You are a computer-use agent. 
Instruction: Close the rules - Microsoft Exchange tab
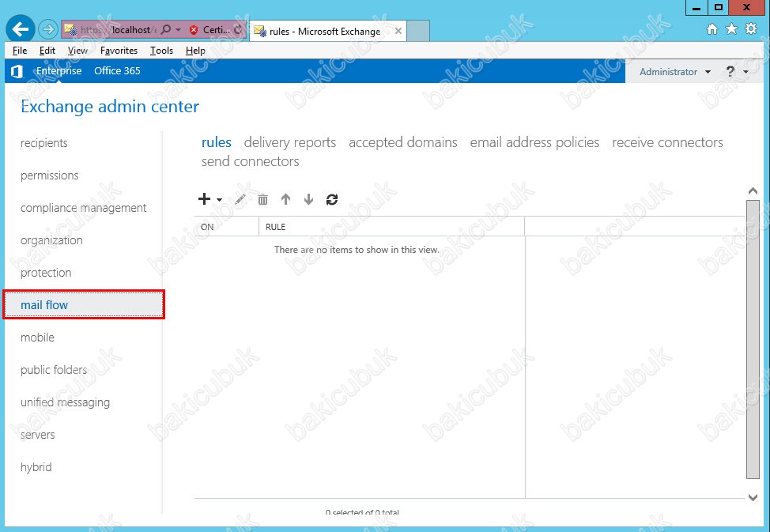398,31
